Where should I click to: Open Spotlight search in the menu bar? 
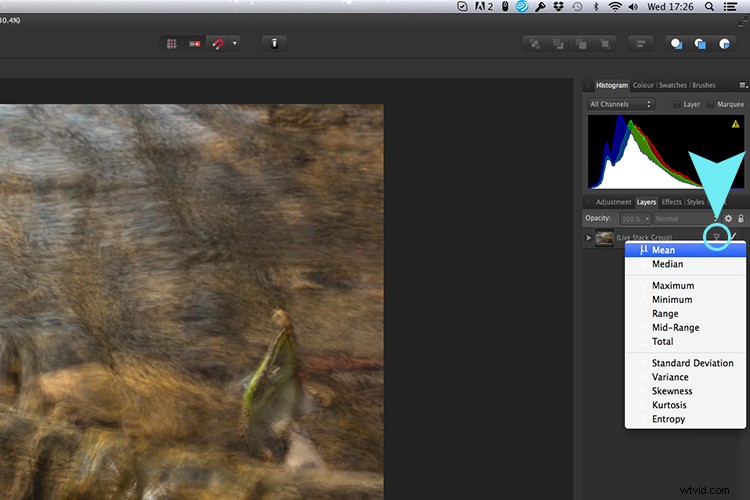[709, 6]
